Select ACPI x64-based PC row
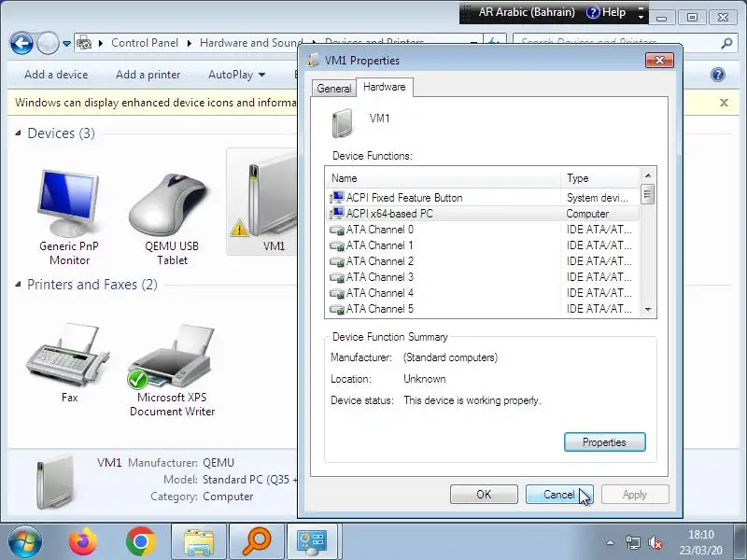 [x=483, y=214]
